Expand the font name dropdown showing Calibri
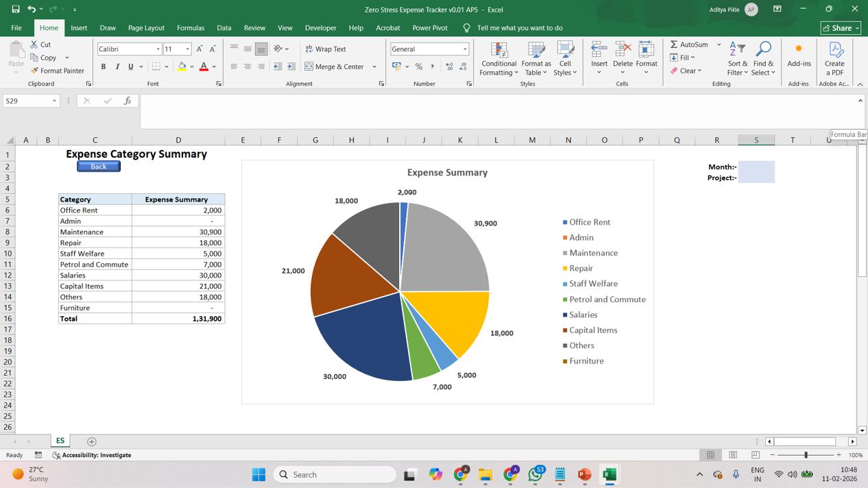The image size is (868, 488). 158,49
